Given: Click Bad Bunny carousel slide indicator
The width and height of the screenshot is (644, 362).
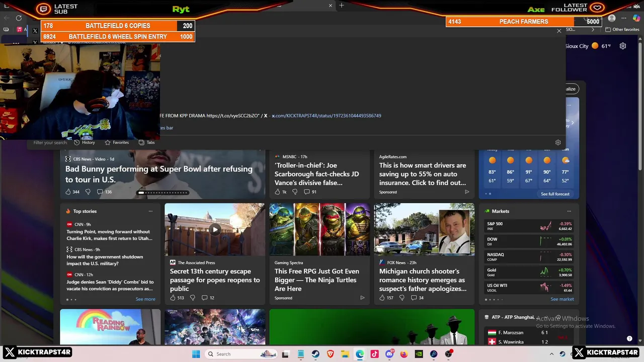Looking at the screenshot, I should 163,193.
